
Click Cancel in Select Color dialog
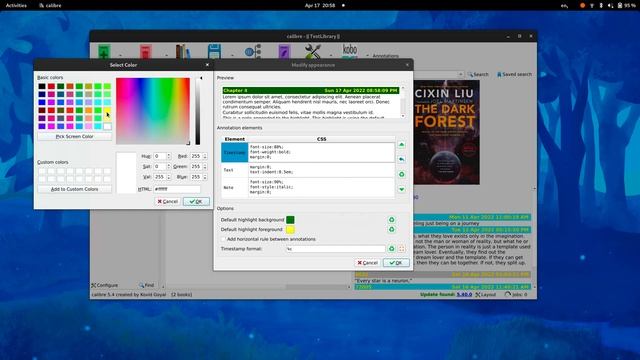[x=168, y=202]
